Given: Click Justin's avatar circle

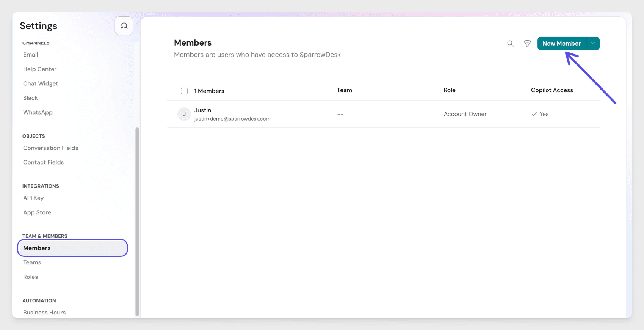Looking at the screenshot, I should coord(184,114).
